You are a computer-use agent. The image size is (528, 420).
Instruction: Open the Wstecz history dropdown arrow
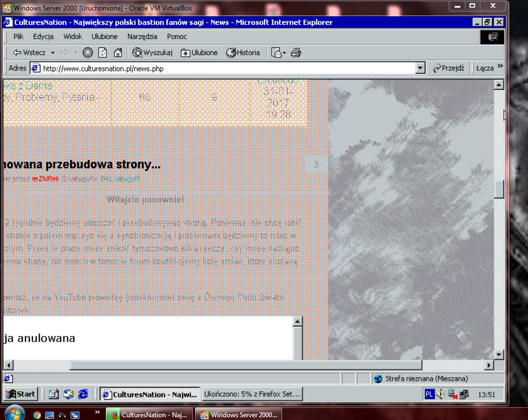tap(52, 53)
